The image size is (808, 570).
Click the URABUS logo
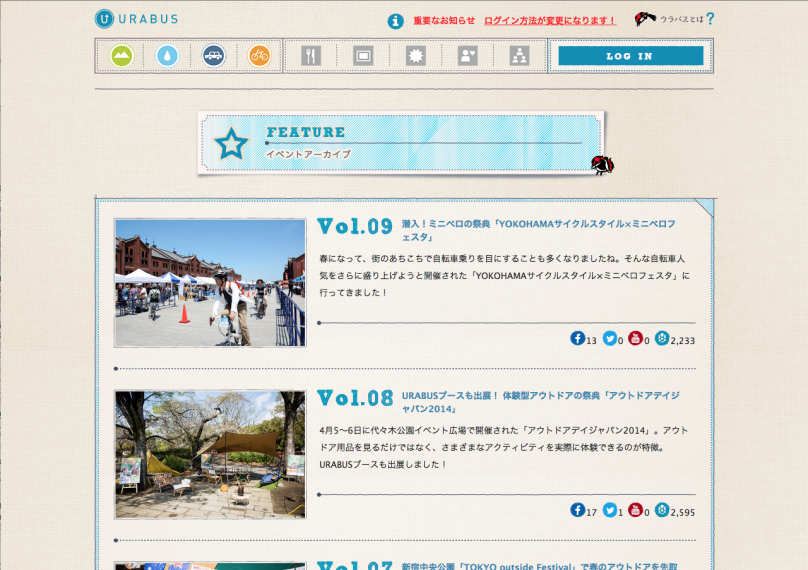[137, 19]
